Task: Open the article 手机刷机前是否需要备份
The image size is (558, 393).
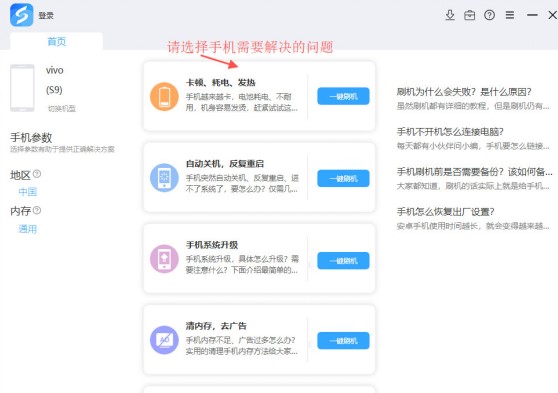Action: (474, 172)
